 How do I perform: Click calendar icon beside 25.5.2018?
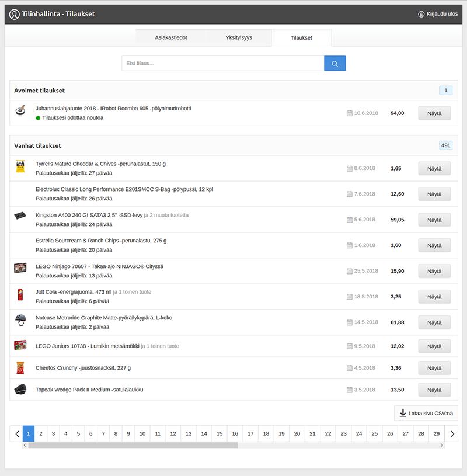click(350, 271)
